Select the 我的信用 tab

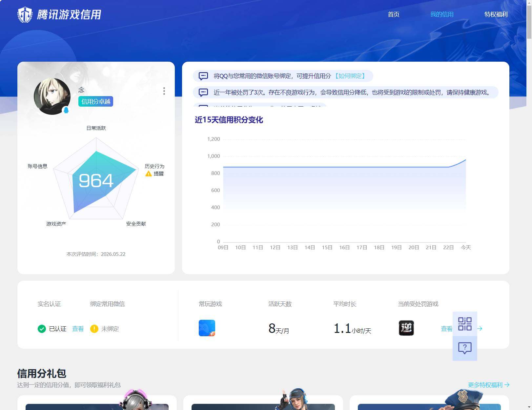click(x=442, y=14)
